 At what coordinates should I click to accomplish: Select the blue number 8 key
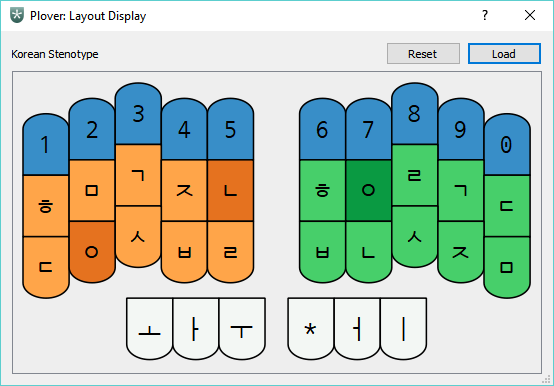[414, 114]
